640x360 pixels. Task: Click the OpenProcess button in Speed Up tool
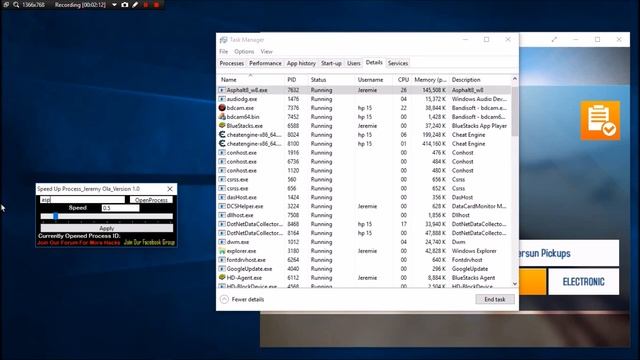click(151, 200)
